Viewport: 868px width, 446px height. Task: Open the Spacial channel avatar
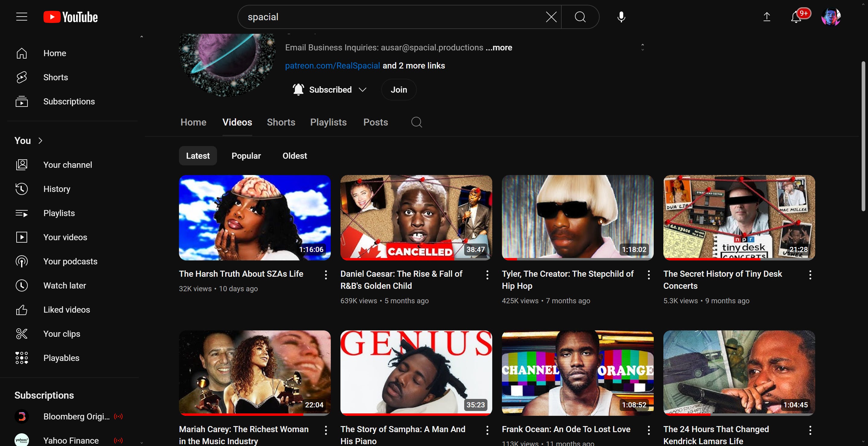pos(227,64)
